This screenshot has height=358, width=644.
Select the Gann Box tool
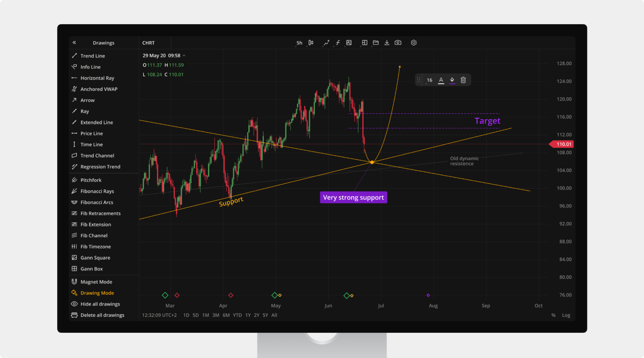(x=91, y=269)
